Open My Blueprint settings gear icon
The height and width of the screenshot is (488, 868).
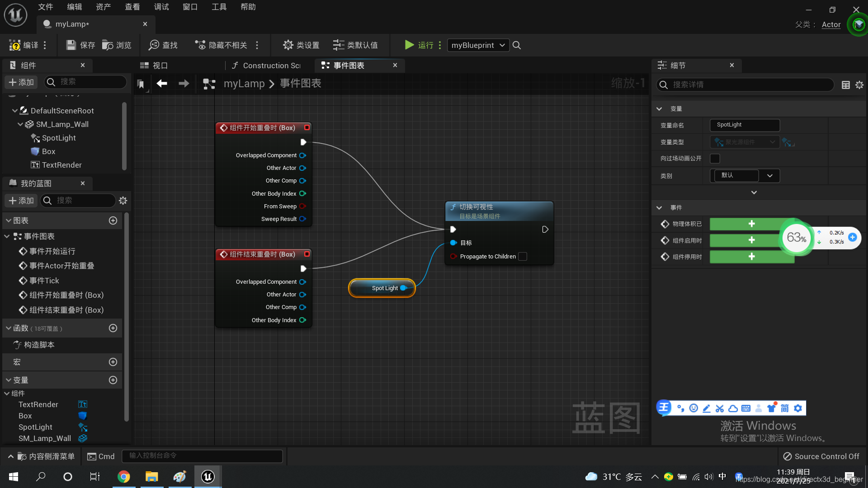tap(123, 201)
